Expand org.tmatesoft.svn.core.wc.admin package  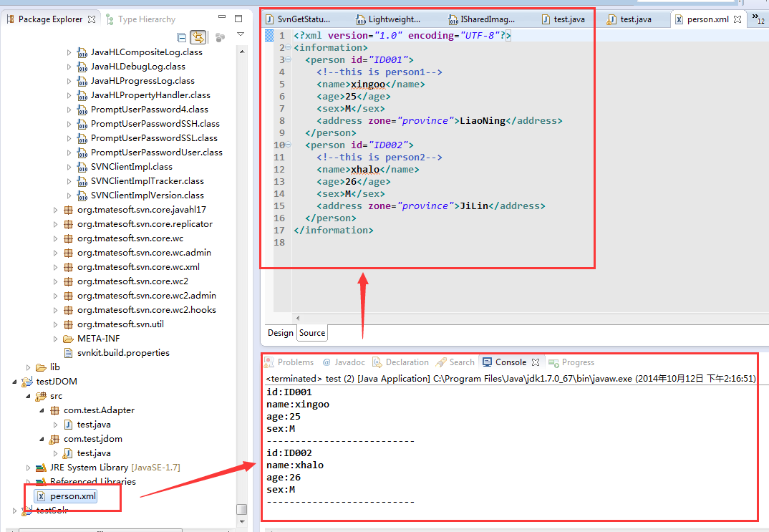[55, 253]
